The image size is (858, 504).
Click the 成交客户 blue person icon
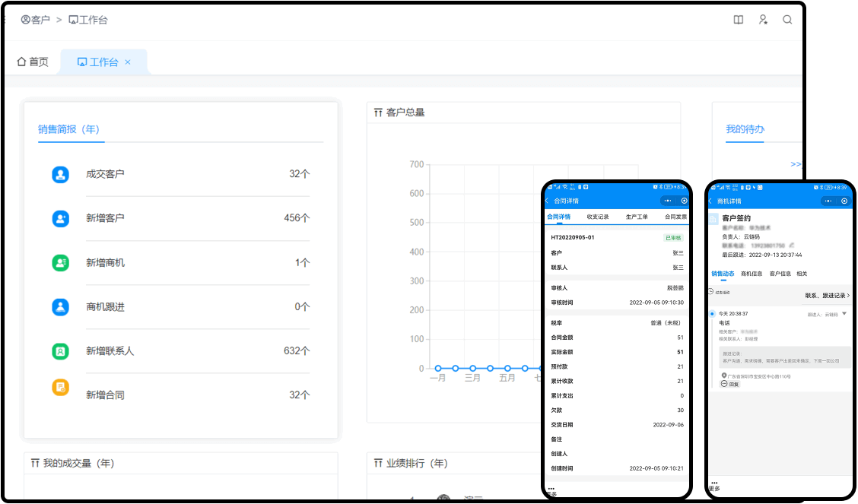click(x=60, y=174)
